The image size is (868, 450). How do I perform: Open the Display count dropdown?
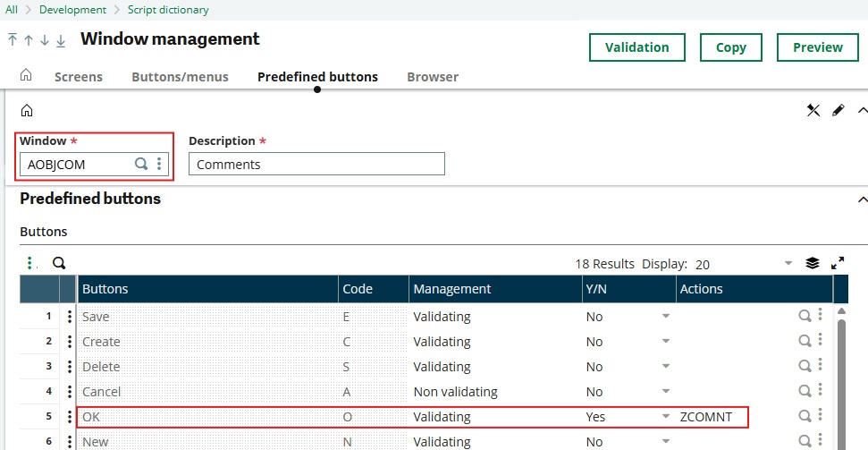click(788, 264)
